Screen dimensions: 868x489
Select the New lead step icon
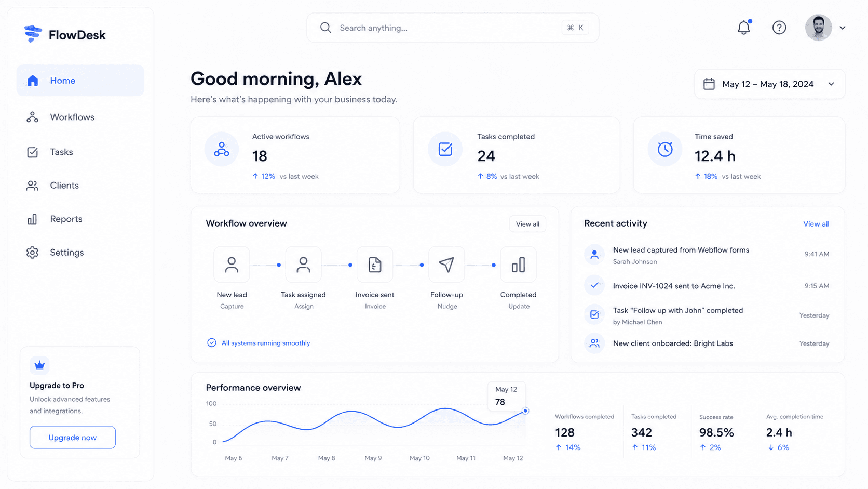pos(232,265)
